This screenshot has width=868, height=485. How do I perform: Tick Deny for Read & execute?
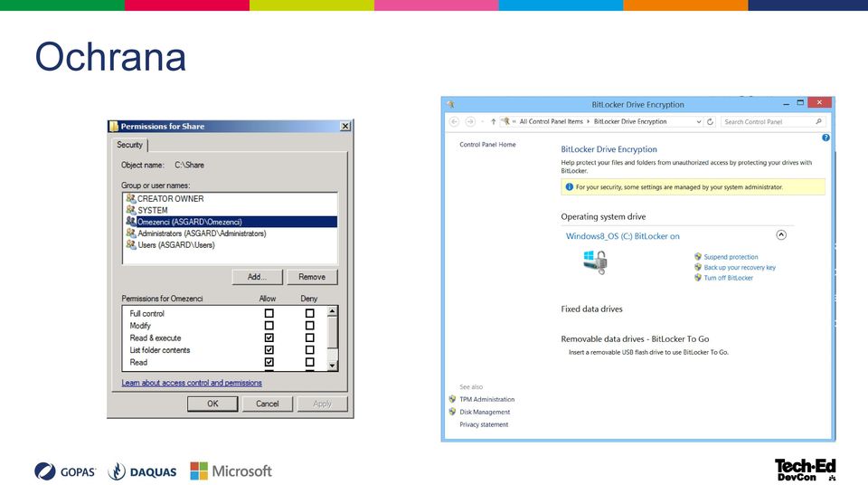point(309,338)
